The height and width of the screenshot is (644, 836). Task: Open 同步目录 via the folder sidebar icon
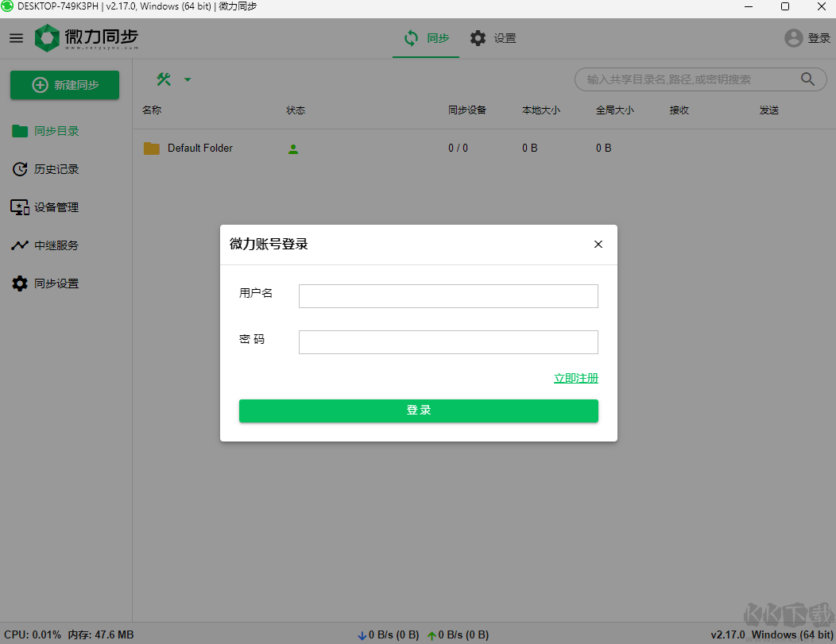(20, 131)
